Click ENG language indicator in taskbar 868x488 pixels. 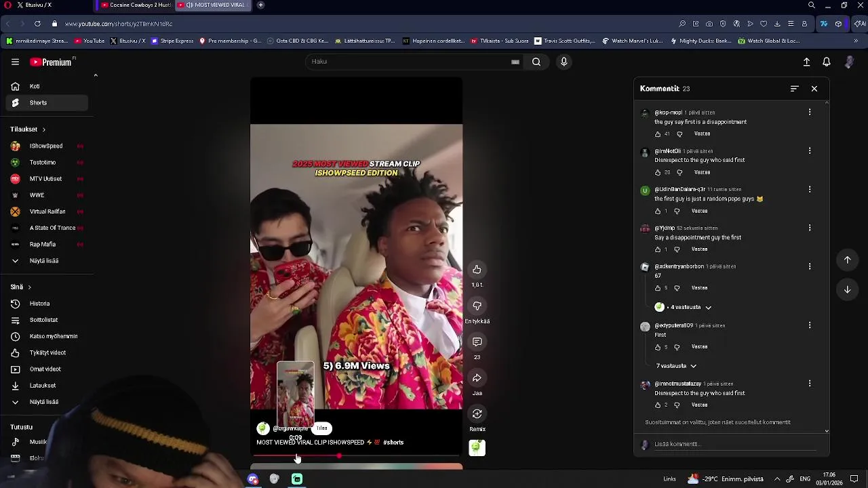pyautogui.click(x=805, y=479)
